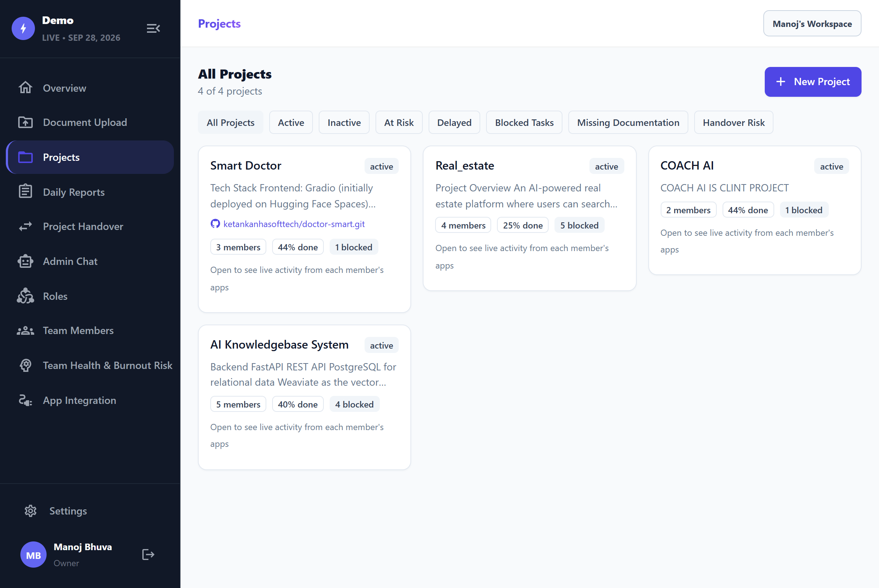
Task: Click the 5 blocked badge on Real_estate
Action: (x=579, y=225)
